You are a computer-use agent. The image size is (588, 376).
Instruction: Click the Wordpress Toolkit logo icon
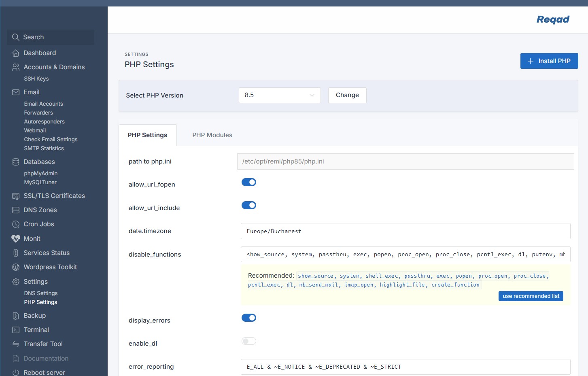tap(16, 267)
